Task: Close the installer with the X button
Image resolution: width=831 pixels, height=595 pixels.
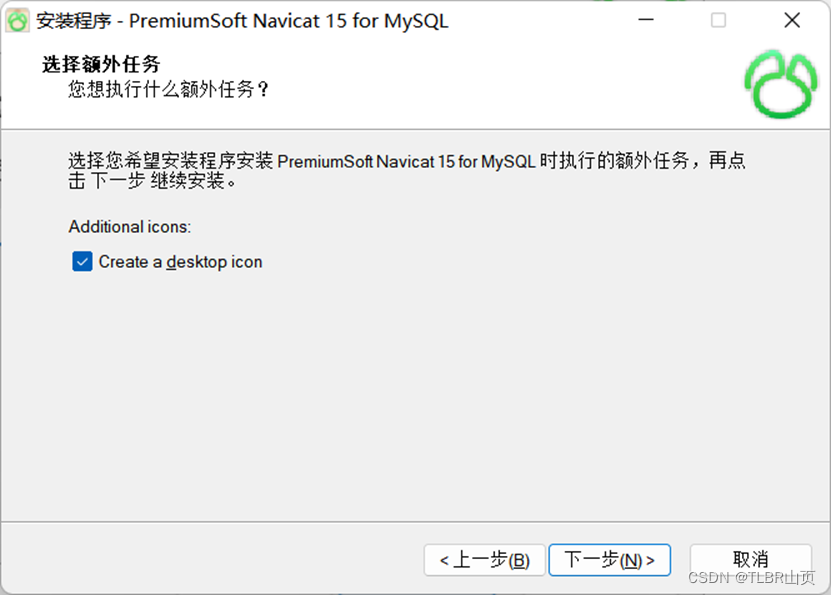Action: pyautogui.click(x=792, y=20)
